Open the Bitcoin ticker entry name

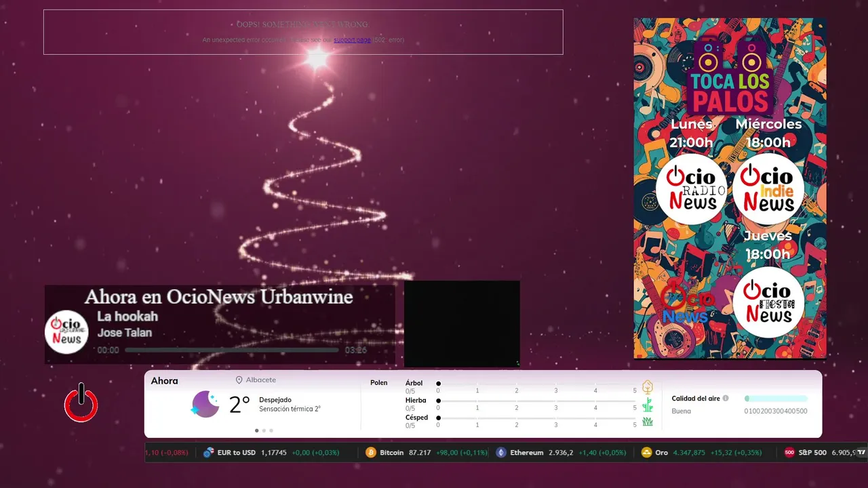click(391, 452)
